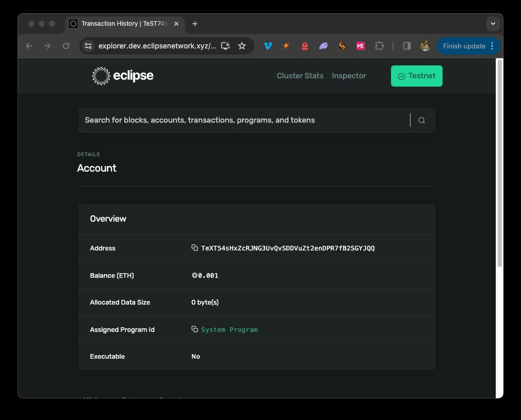Open the Testnet cluster selector
521x420 pixels.
point(416,76)
